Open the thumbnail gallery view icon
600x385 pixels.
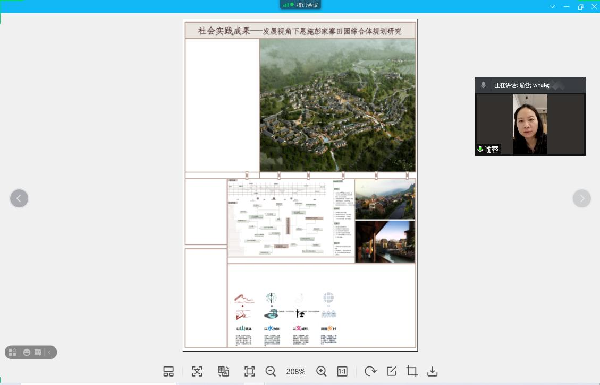coord(169,371)
